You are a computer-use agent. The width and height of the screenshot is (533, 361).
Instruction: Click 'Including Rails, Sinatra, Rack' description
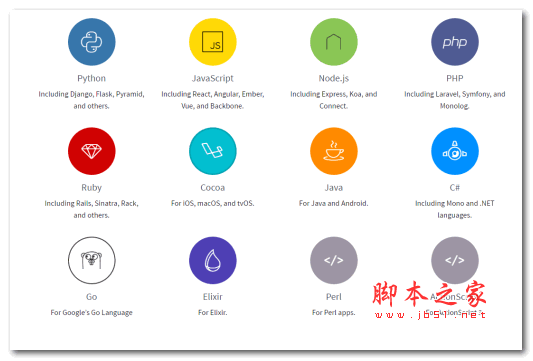coord(91,209)
